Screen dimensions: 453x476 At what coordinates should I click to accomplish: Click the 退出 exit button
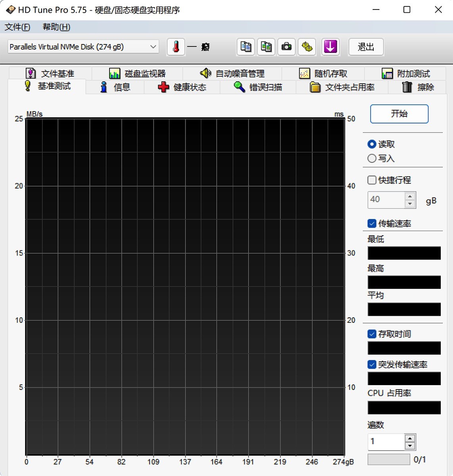(366, 47)
